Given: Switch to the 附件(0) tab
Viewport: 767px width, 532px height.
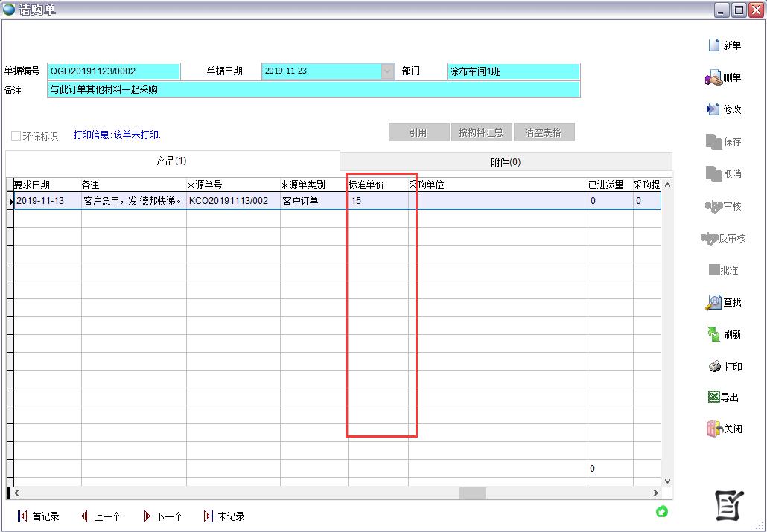Looking at the screenshot, I should [x=506, y=162].
